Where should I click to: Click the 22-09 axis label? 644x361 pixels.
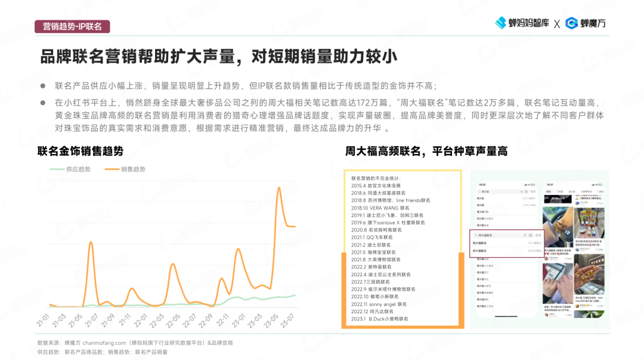[206, 320]
